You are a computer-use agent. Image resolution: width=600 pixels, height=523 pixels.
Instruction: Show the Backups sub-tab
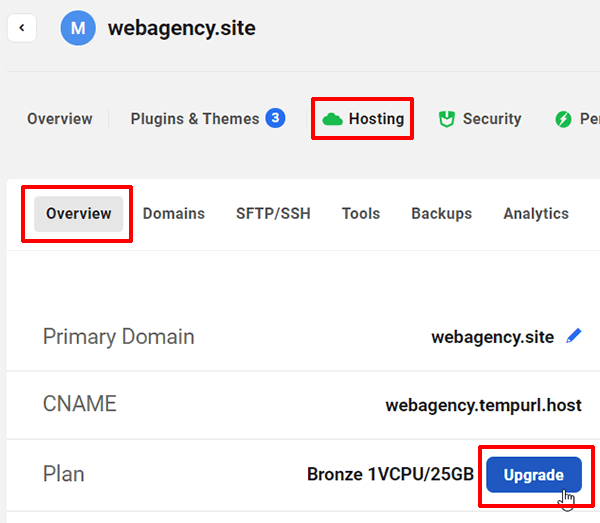(441, 214)
